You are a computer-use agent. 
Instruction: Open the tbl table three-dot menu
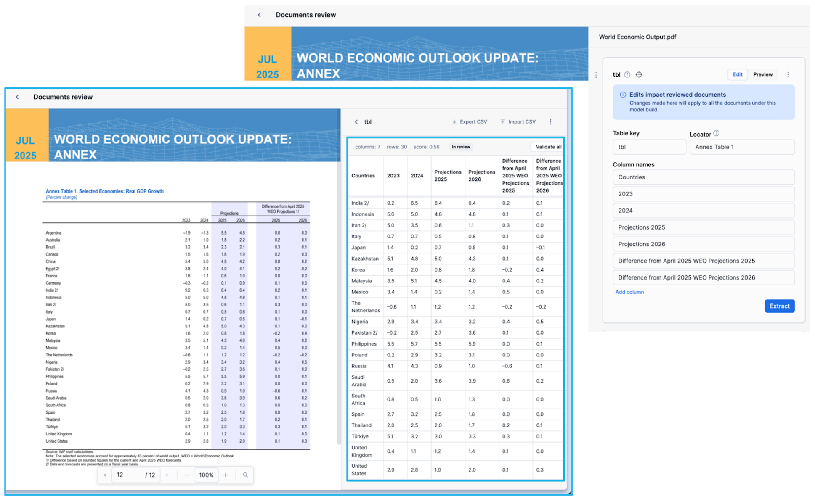pyautogui.click(x=550, y=122)
